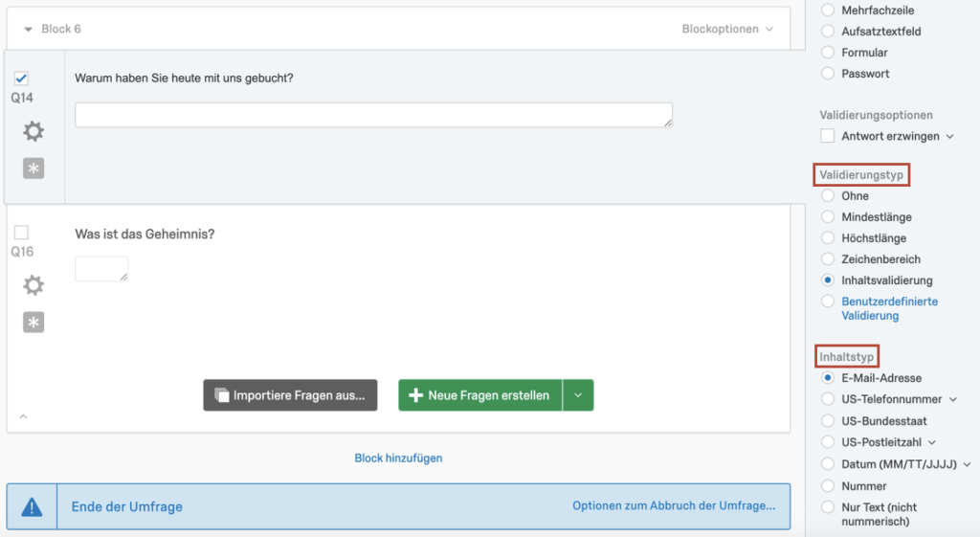
Task: Click the copy icon on Importiere Fragen aus
Action: pyautogui.click(x=221, y=395)
